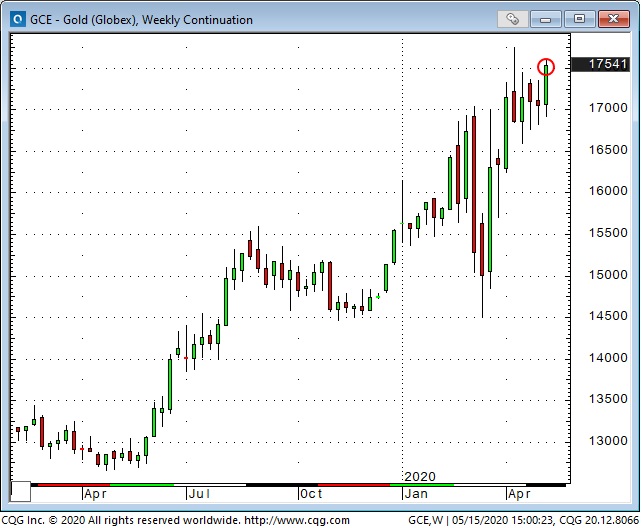Image resolution: width=642 pixels, height=528 pixels.
Task: Maximize the Gold chart window
Action: tap(579, 19)
